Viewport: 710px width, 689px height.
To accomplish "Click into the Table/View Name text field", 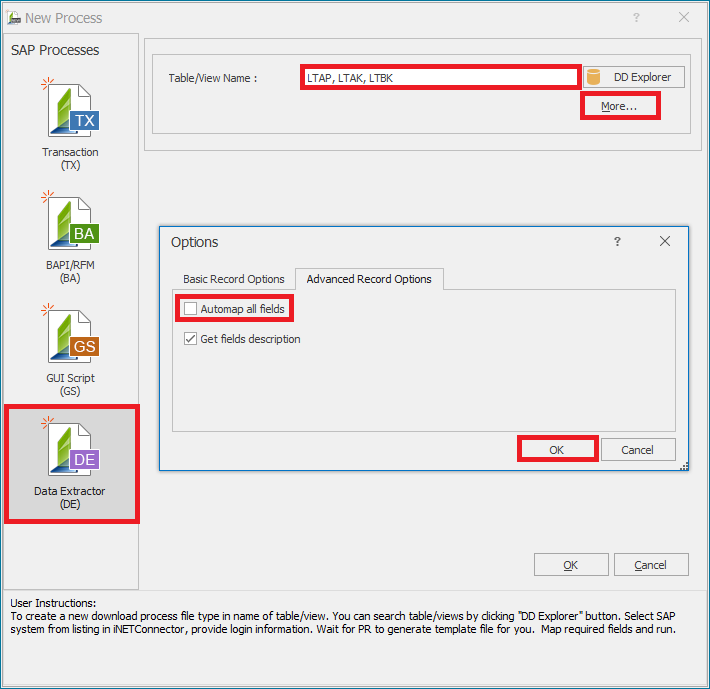I will pos(440,77).
